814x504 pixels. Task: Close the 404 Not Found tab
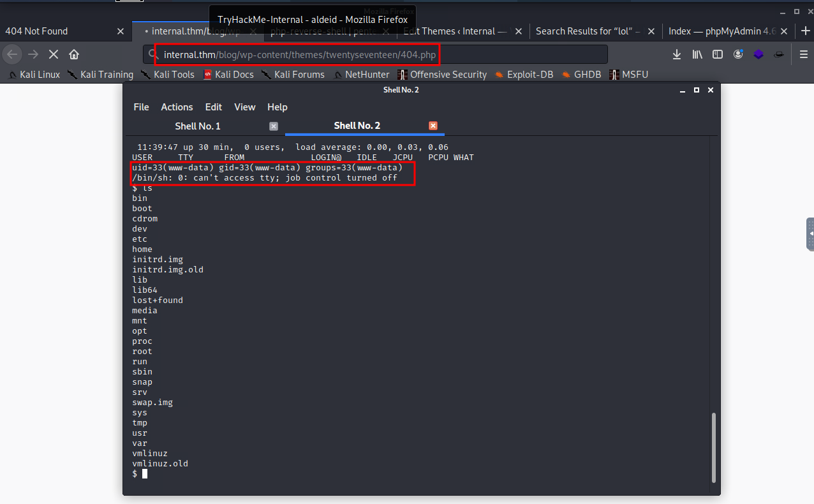click(x=121, y=31)
